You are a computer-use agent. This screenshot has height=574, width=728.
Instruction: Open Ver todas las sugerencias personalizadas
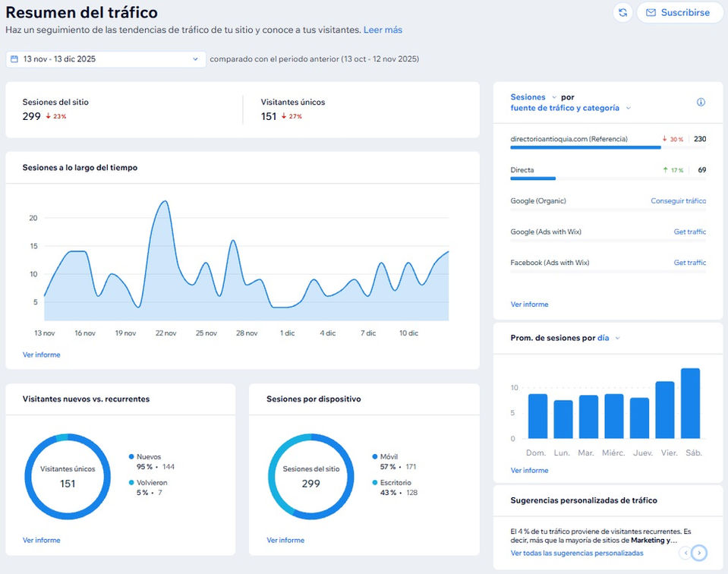[x=577, y=553]
